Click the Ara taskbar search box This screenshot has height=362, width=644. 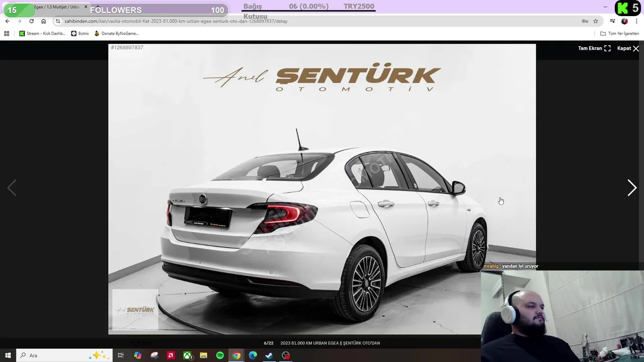[x=63, y=355]
